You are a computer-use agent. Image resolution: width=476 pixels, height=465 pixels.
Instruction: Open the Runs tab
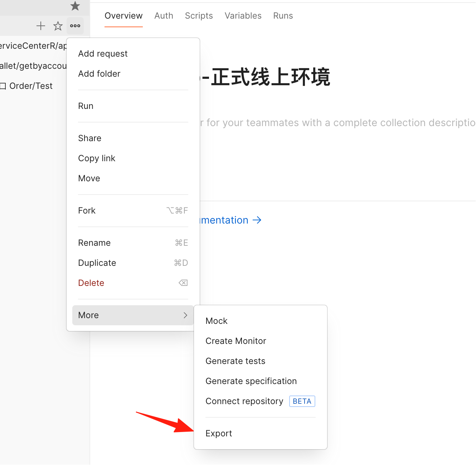[x=283, y=16]
